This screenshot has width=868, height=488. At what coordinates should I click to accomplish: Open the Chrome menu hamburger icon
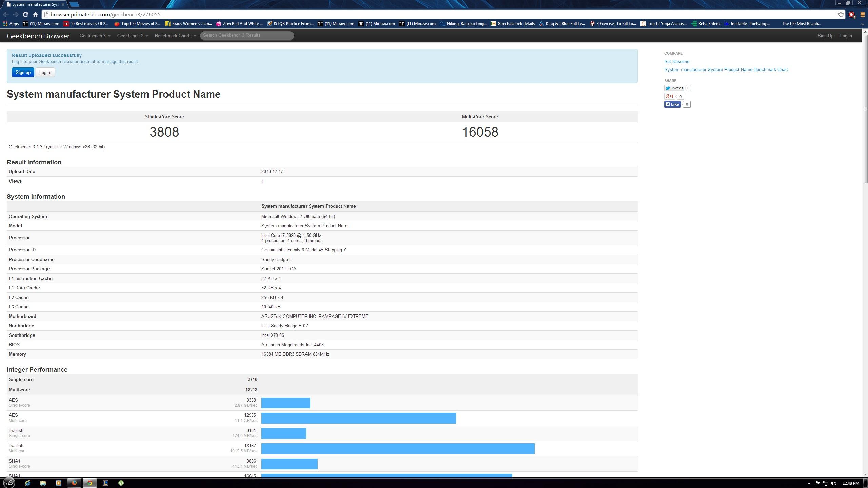[x=863, y=14]
